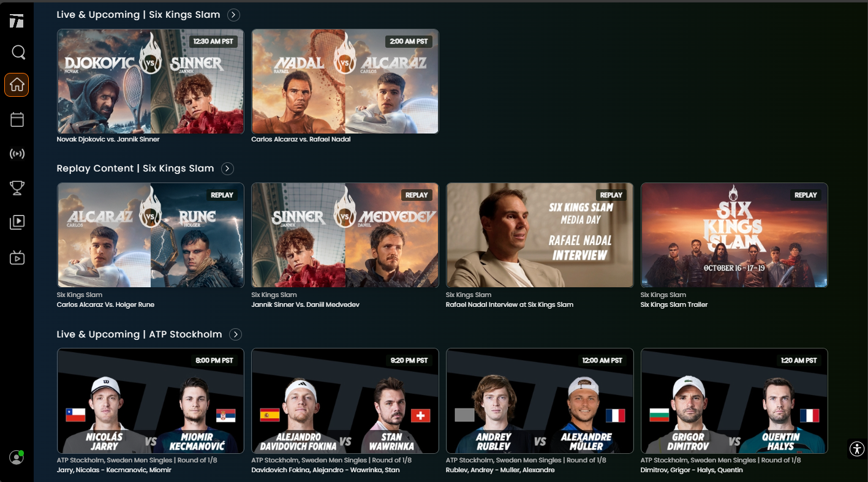Open the search magnifier in sidebar
Screen dimensions: 868x482
[x=18, y=52]
